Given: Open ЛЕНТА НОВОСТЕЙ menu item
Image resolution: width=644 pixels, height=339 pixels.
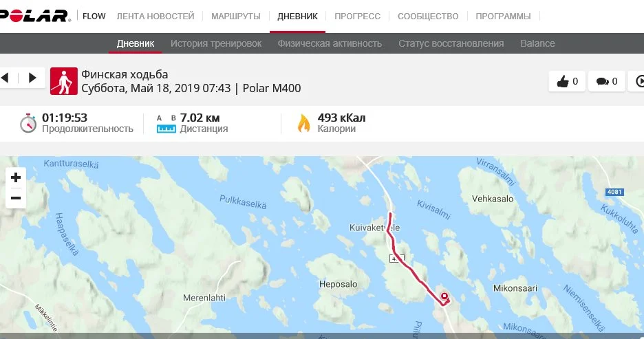Looking at the screenshot, I should 155,16.
